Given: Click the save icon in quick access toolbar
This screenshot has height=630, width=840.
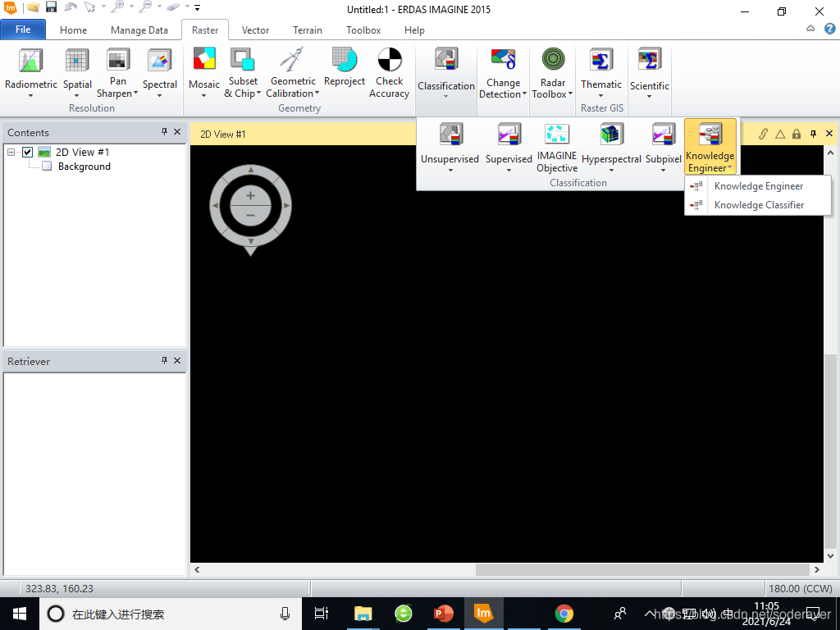Looking at the screenshot, I should (x=51, y=7).
